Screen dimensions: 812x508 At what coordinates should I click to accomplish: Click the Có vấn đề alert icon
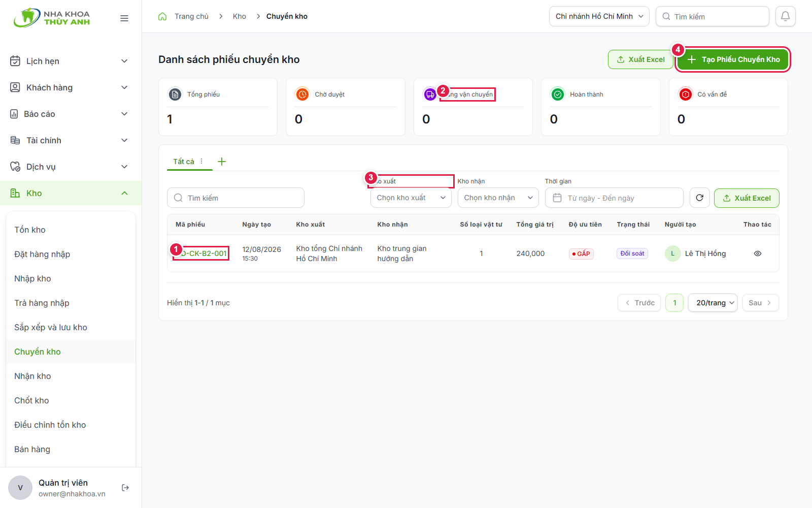[685, 94]
